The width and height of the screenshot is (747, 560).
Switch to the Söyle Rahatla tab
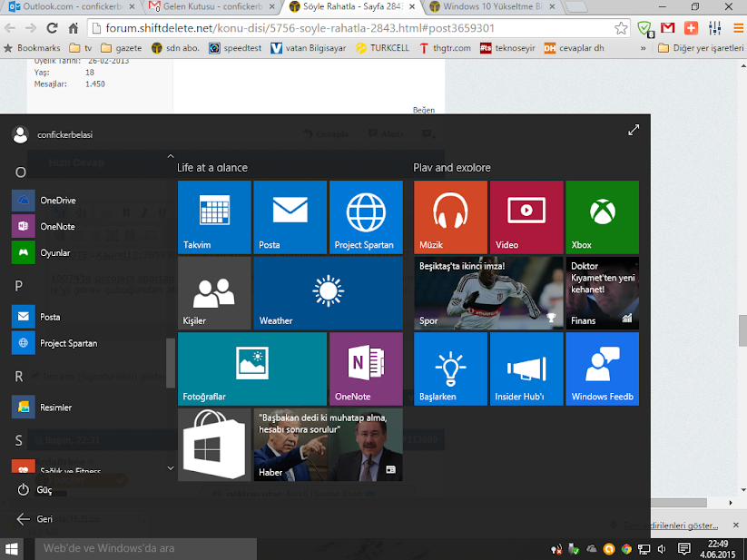coord(351,7)
